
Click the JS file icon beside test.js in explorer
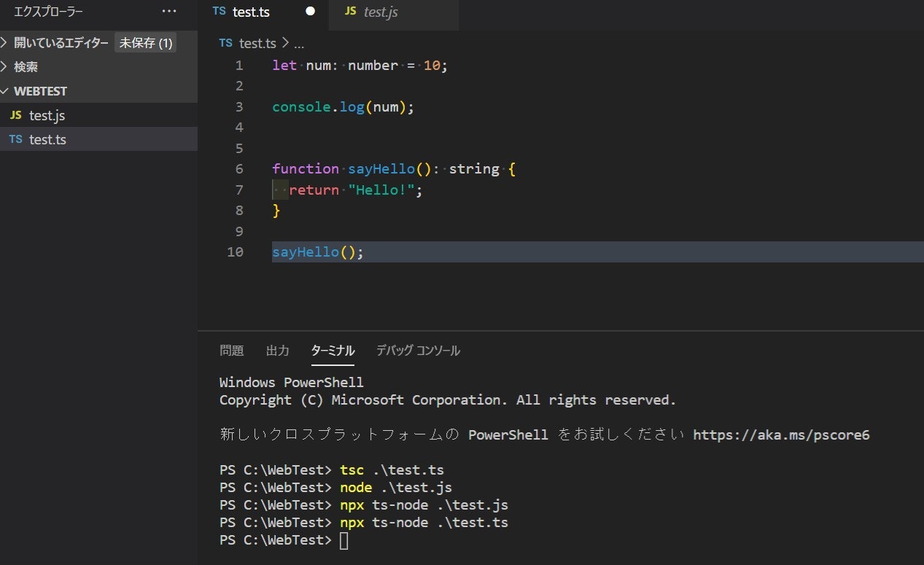[16, 115]
